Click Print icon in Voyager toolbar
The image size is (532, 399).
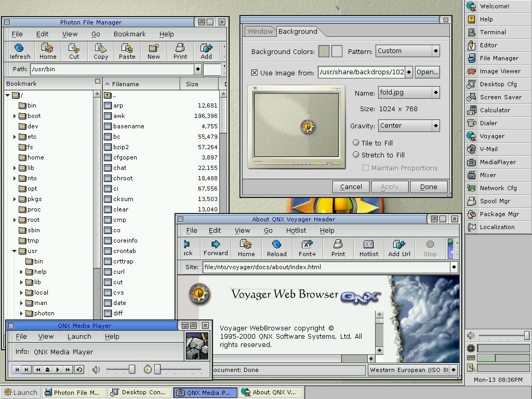pos(338,248)
